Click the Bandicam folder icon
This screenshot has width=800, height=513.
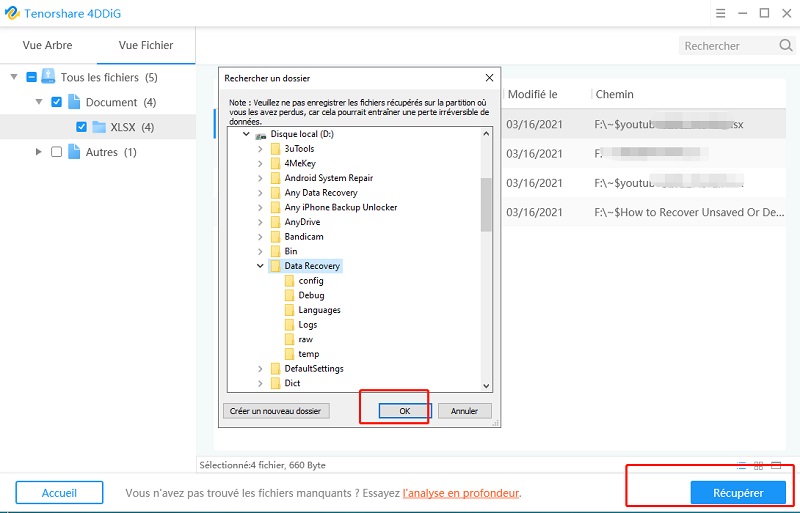[x=276, y=237]
